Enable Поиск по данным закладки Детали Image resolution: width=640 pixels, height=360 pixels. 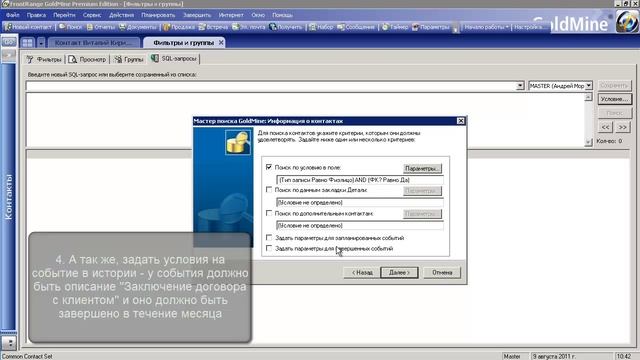[269, 189]
